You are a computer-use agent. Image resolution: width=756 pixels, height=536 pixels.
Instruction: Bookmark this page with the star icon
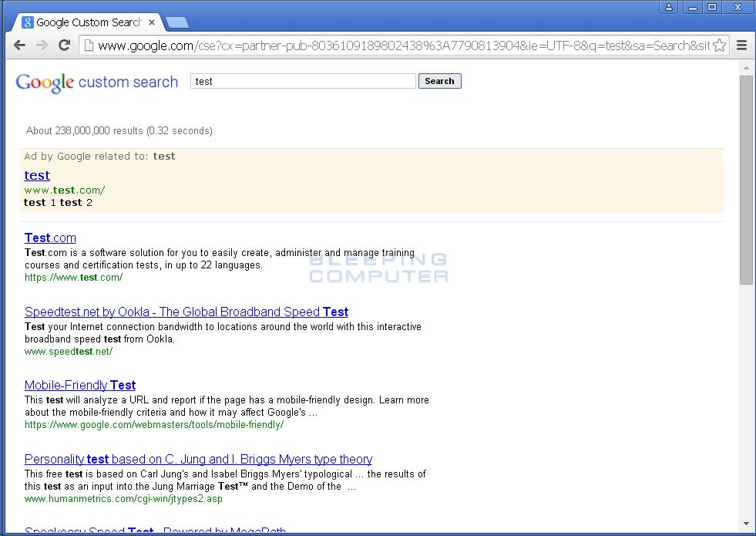[x=719, y=46]
